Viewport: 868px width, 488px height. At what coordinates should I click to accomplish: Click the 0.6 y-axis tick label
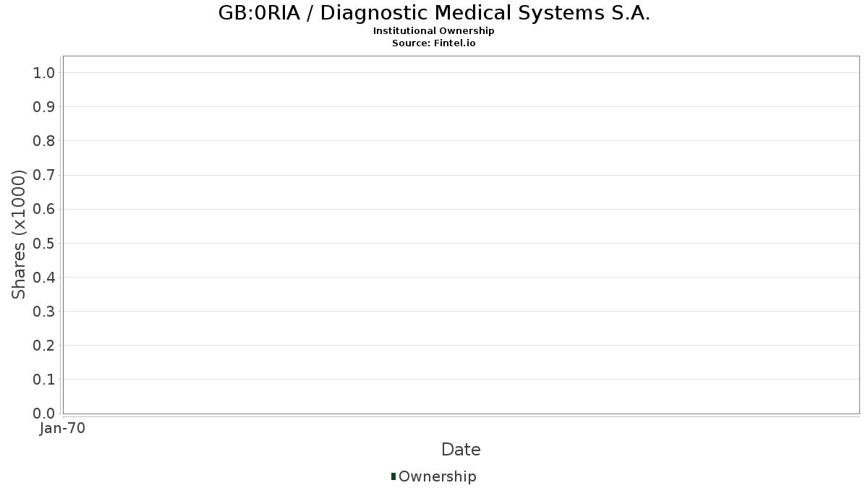(x=44, y=209)
